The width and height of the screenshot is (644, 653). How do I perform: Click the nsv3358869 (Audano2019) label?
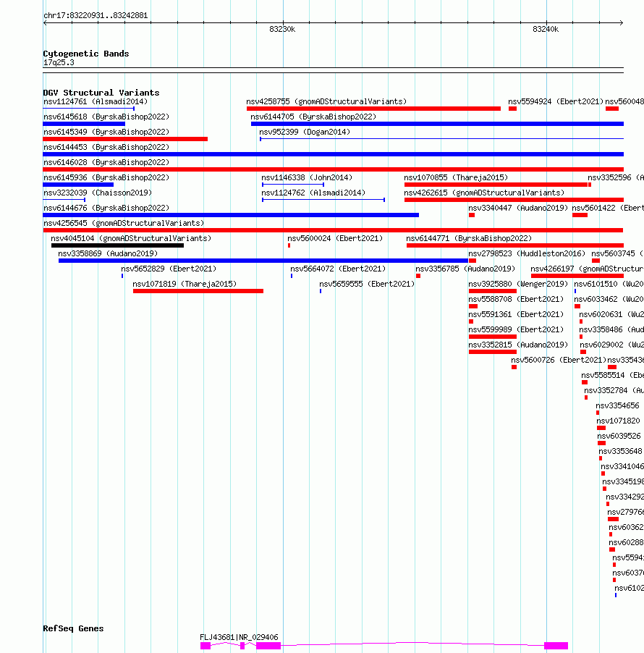[108, 253]
